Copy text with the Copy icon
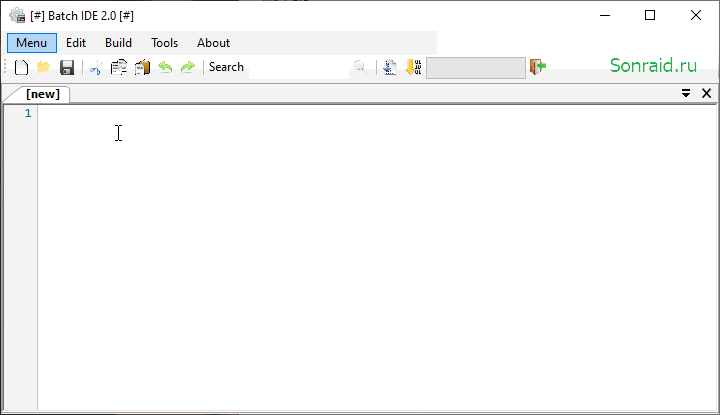Image resolution: width=720 pixels, height=415 pixels. pyautogui.click(x=119, y=67)
